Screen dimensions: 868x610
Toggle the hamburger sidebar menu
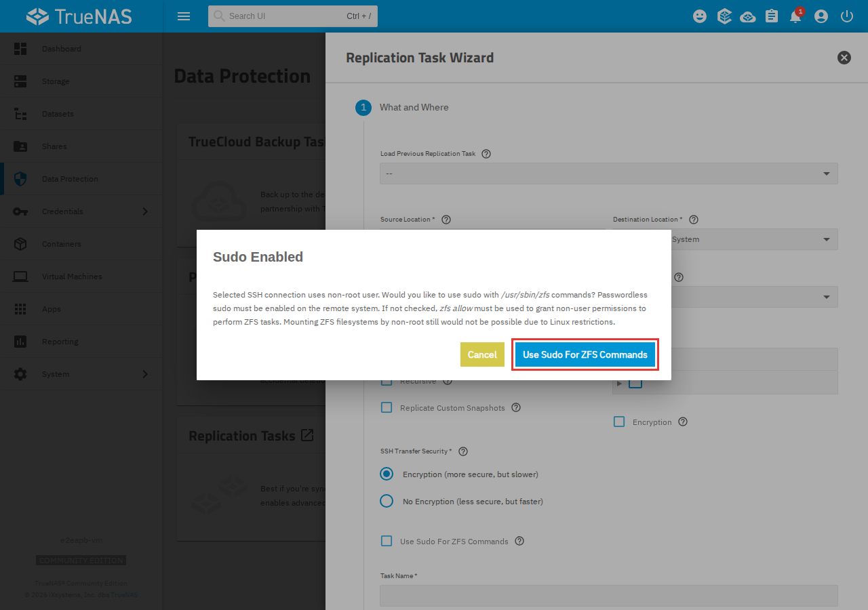184,16
